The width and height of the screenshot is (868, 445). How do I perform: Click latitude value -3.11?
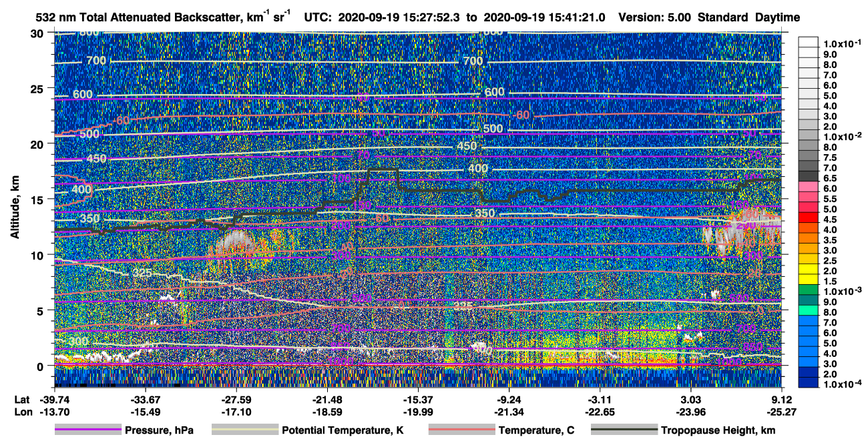[600, 400]
